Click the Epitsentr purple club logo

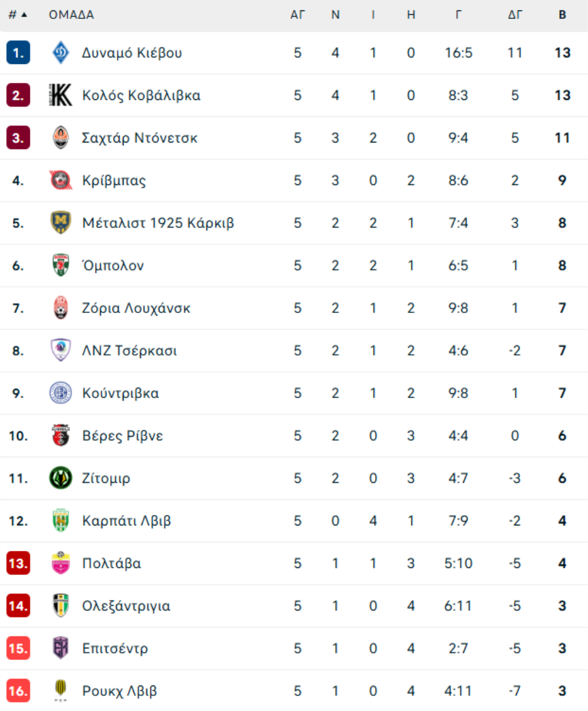tap(60, 648)
